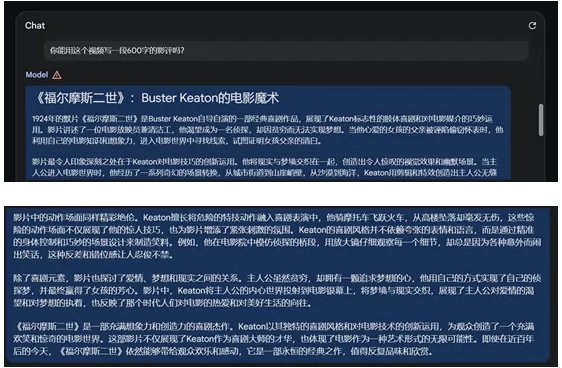Click the line beginning 探梦，并最终赢得

tap(273, 290)
